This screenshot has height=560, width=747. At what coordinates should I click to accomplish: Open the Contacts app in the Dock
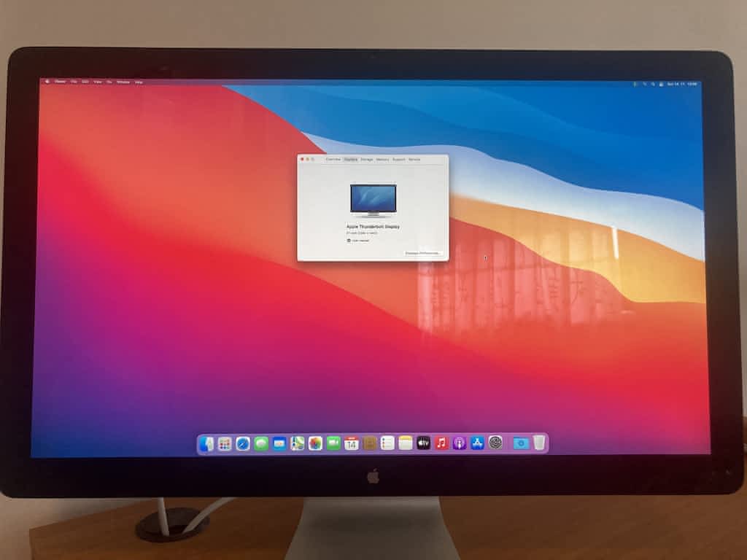point(370,444)
